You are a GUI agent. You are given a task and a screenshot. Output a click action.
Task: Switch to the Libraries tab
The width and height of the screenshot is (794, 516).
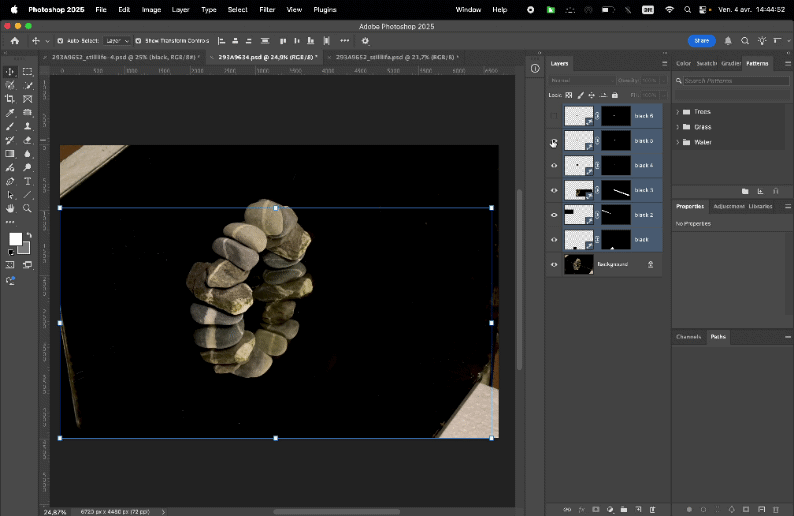pos(760,207)
